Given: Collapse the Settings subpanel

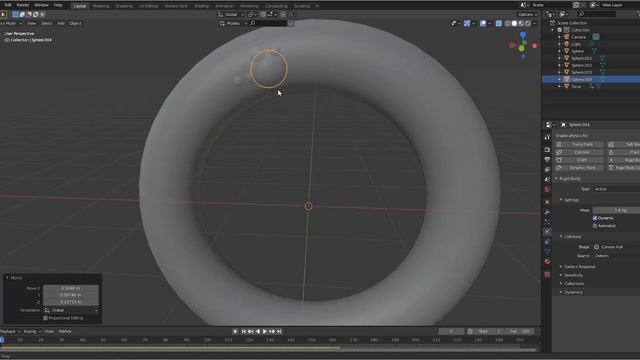Looking at the screenshot, I should coord(561,200).
